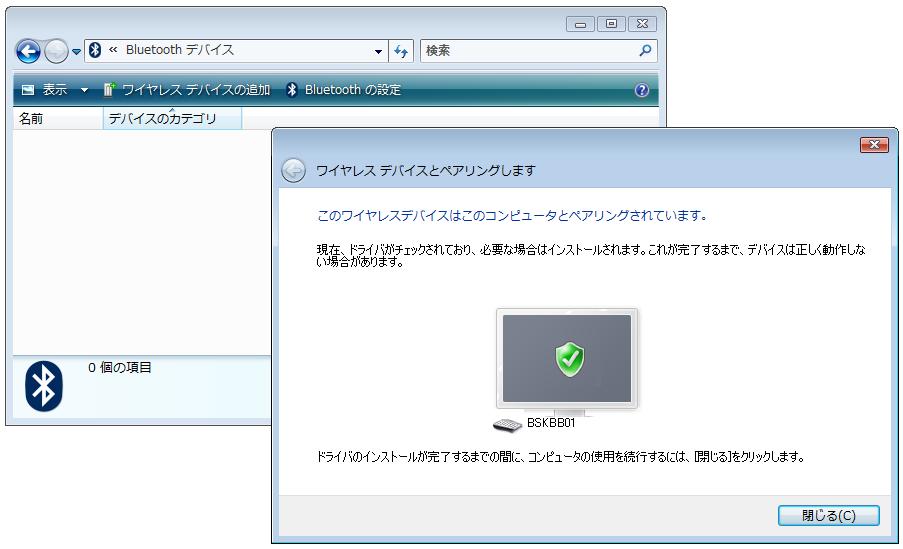Click into the 検索 search field
This screenshot has height=549, width=903.
pos(526,50)
